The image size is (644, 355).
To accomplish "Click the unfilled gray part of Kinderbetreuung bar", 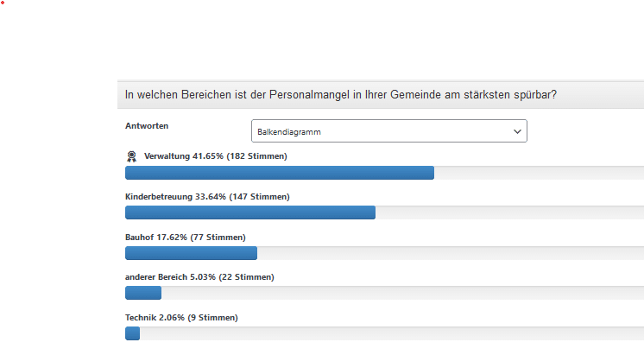I will coord(509,212).
